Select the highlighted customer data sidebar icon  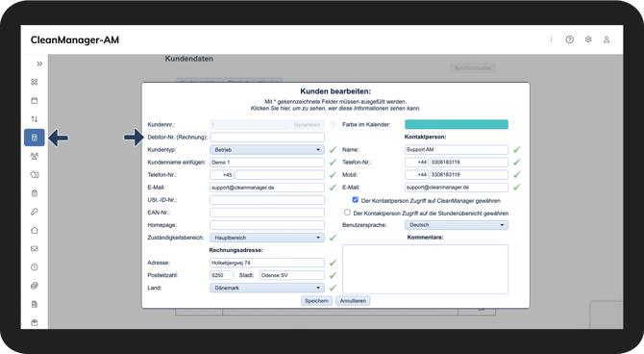click(35, 138)
